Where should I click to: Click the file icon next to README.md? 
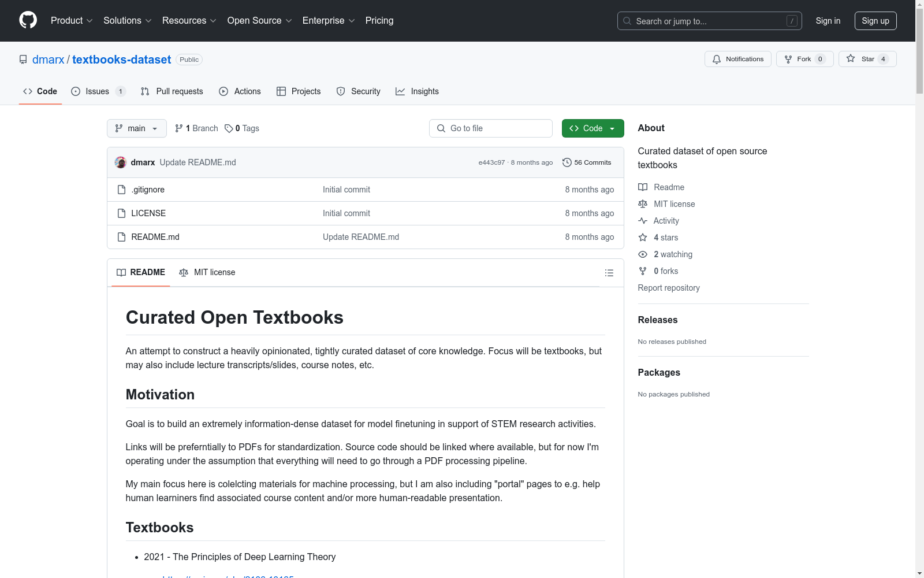point(121,237)
